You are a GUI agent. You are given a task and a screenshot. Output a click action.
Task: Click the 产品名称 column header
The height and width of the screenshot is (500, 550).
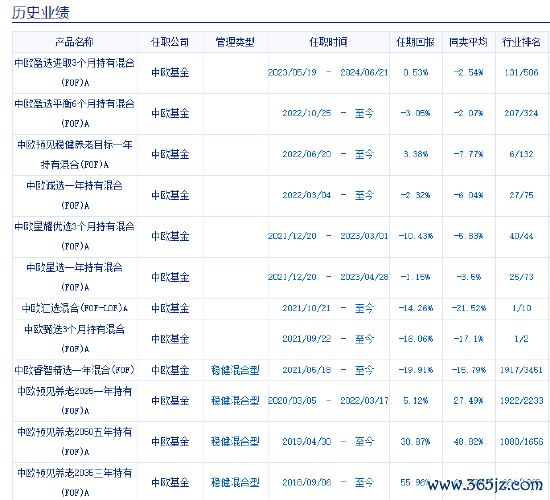(74, 42)
